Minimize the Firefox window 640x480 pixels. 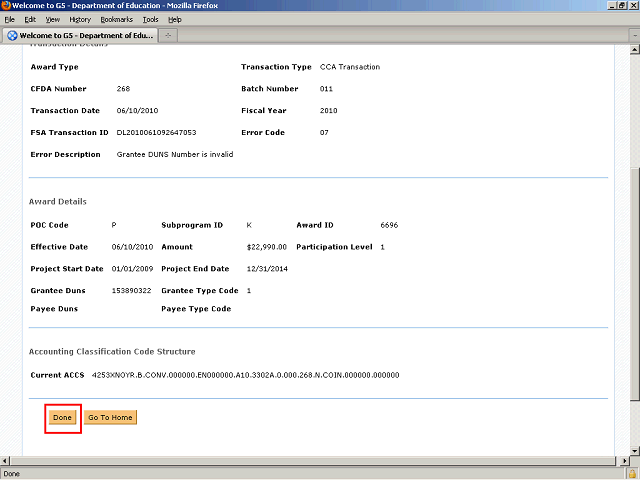[x=612, y=5]
